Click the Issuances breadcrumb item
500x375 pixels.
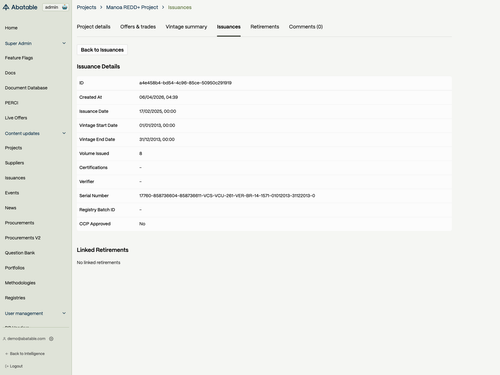180,7
